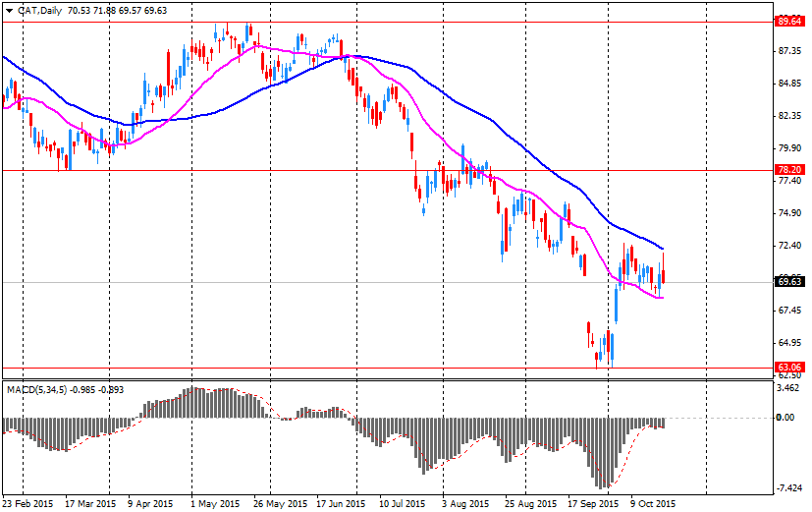This screenshot has height=512, width=812.
Task: Select the 9 Oct 2015 date label
Action: (x=653, y=504)
